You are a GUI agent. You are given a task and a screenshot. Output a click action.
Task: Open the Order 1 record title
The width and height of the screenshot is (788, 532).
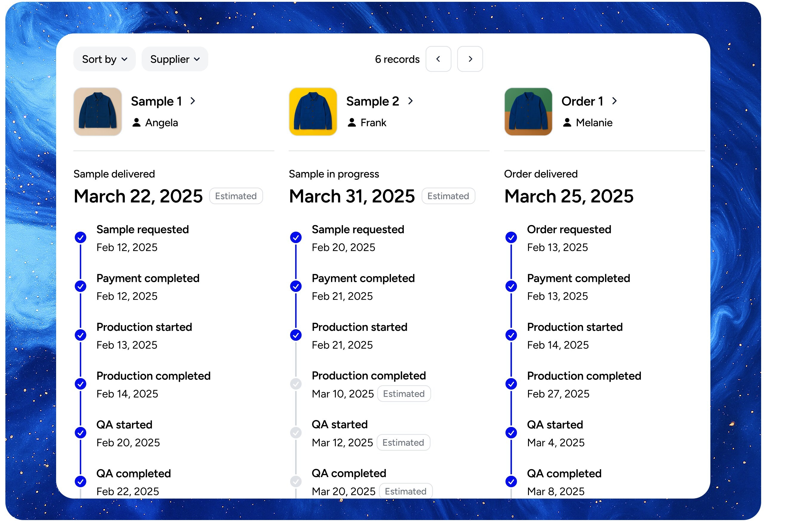[582, 102]
